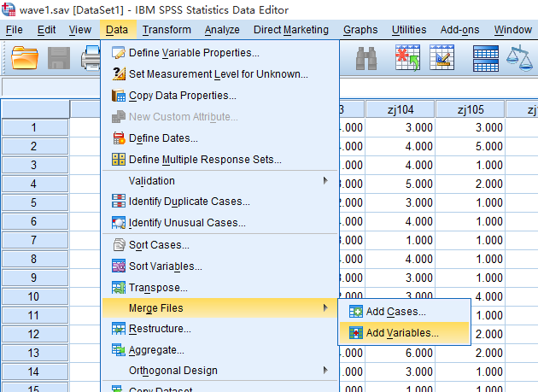Image resolution: width=538 pixels, height=392 pixels.
Task: Select Add Cases in Merge Files submenu
Action: coord(395,312)
